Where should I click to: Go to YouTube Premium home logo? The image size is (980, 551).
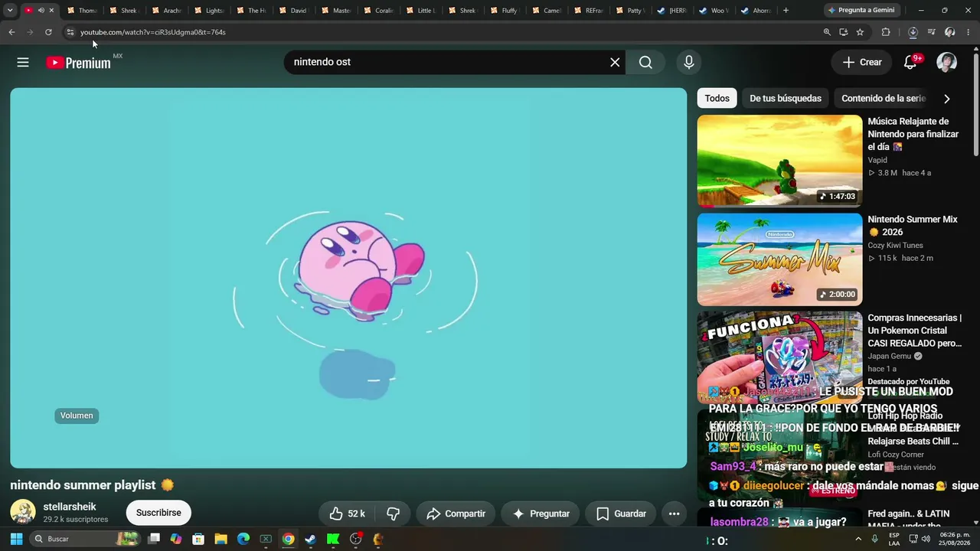click(x=79, y=63)
